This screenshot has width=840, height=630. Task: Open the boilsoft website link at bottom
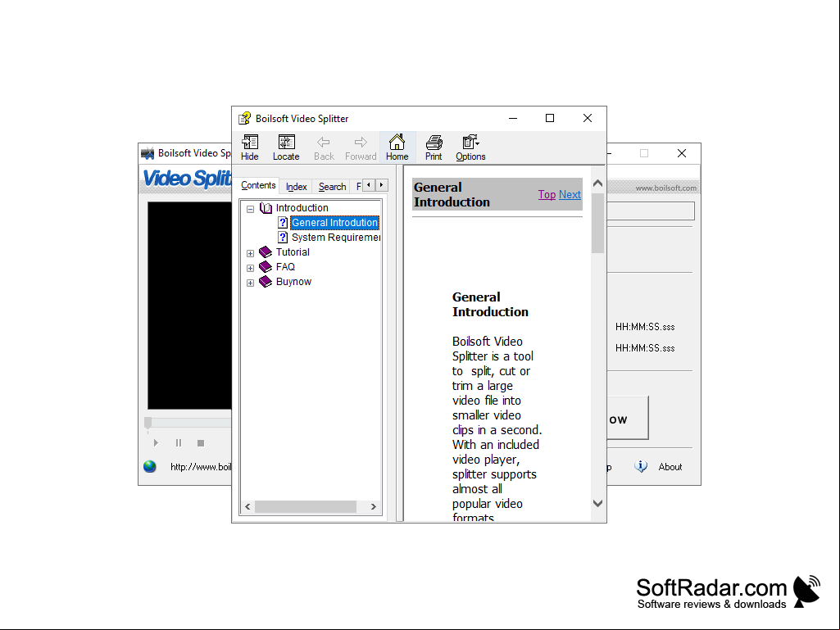pos(200,467)
